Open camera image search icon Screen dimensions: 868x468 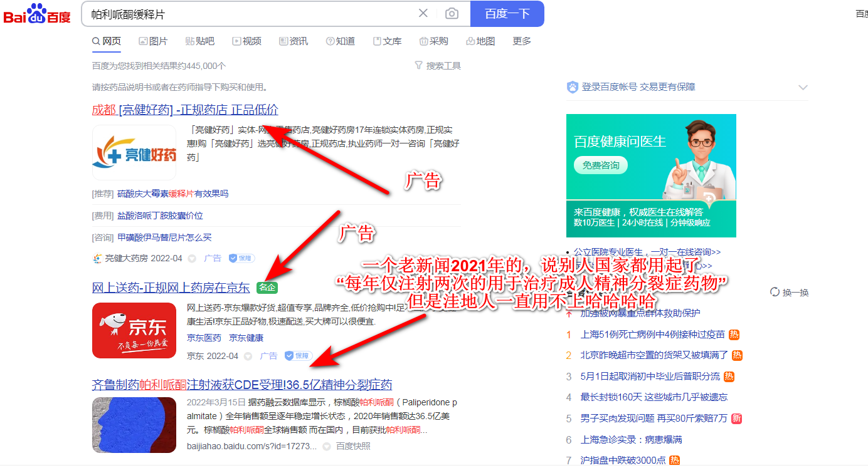click(x=452, y=14)
